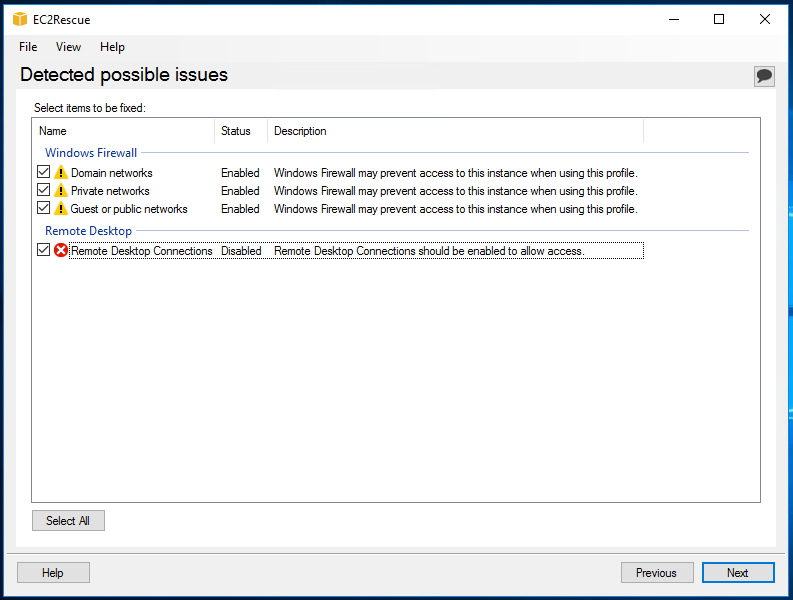
Task: Uncheck the Private networks checkbox
Action: click(x=43, y=190)
